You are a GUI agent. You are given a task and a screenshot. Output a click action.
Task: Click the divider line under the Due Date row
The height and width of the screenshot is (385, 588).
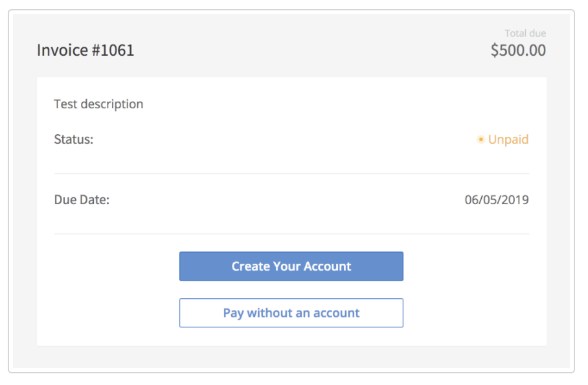[291, 234]
